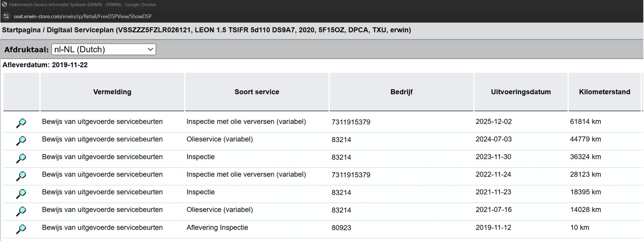Click the Chrome globe icon in title bar
This screenshot has height=241, width=644.
pos(4,5)
